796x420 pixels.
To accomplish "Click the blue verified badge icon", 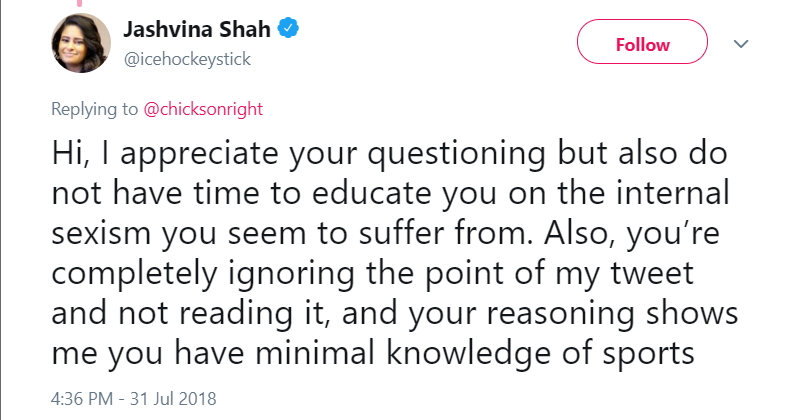I will tap(288, 28).
